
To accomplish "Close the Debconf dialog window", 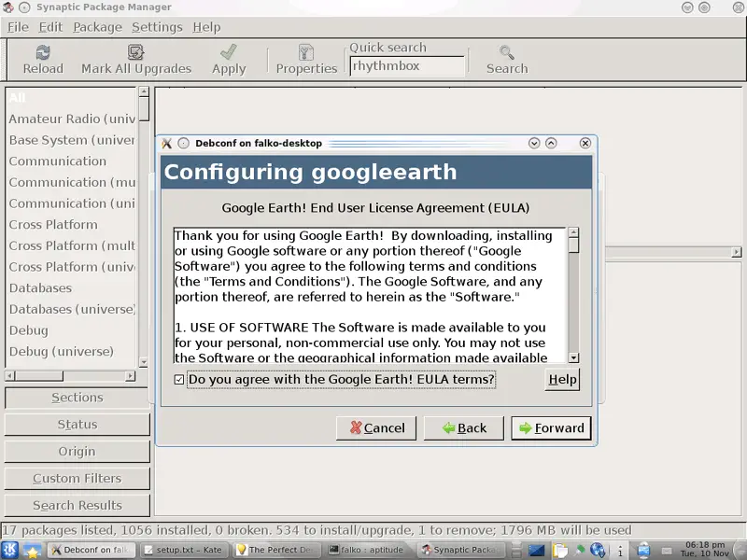I will 585,144.
